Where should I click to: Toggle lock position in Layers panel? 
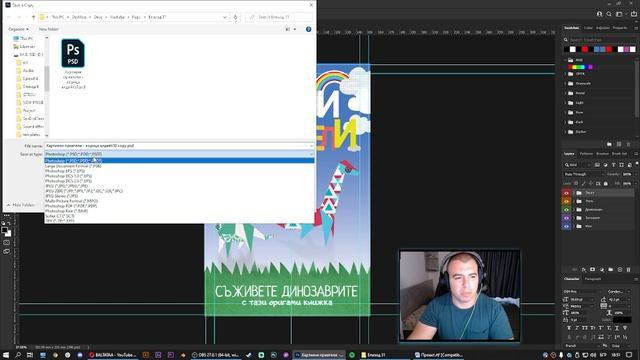point(591,184)
